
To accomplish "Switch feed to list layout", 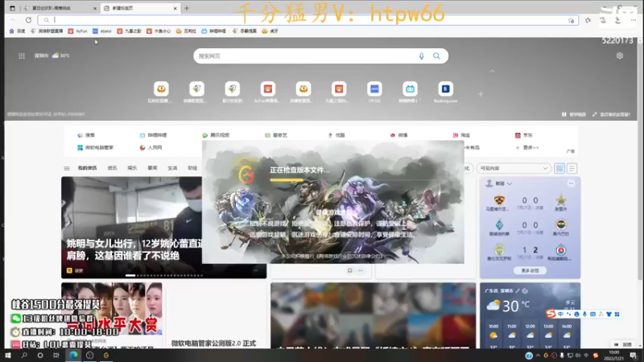I will tap(572, 168).
